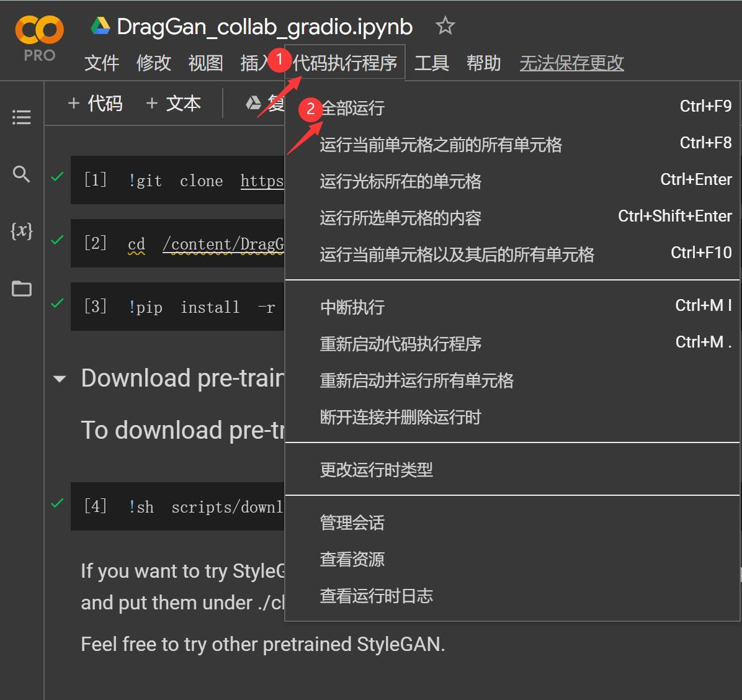Open the table of contents sidebar icon
Image resolution: width=742 pixels, height=700 pixels.
coord(21,117)
